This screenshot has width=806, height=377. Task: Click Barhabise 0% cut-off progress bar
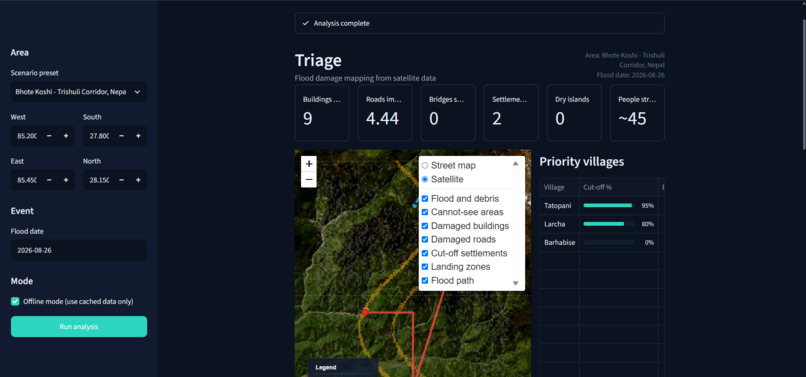pyautogui.click(x=609, y=242)
